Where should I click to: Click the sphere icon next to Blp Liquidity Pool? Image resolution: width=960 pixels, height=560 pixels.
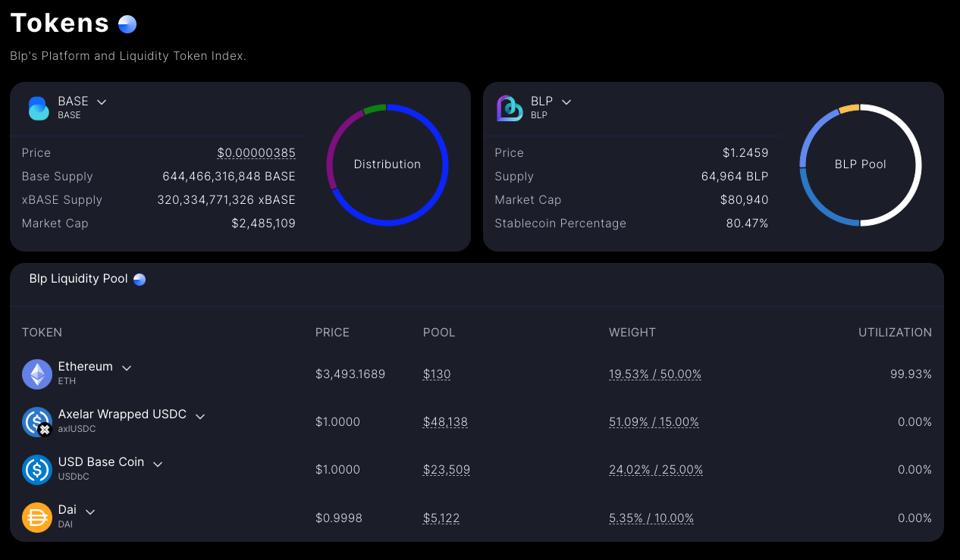click(140, 279)
